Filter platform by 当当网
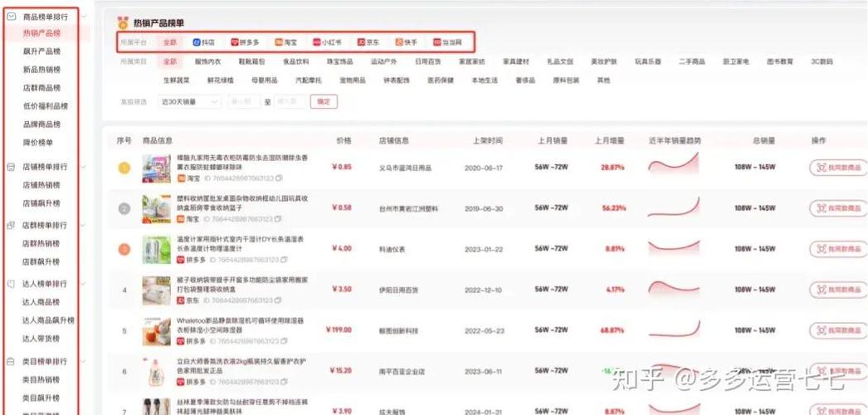Viewport: 868px width, 415px height. (x=447, y=42)
